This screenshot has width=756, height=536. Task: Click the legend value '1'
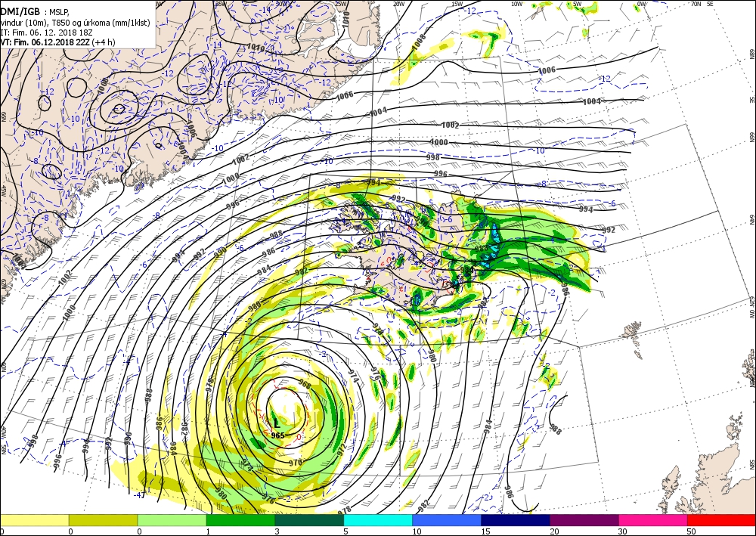coord(209,531)
